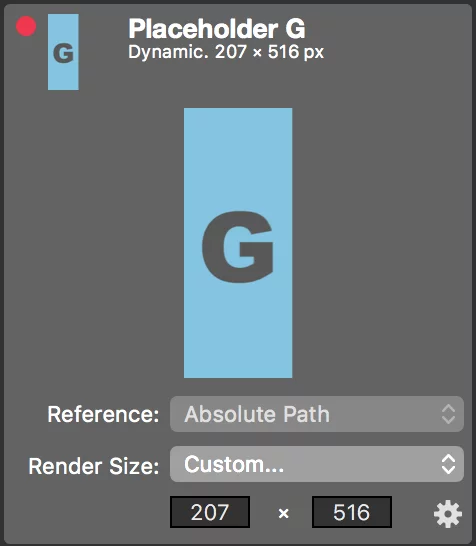Click the Render Size up-down arrows
Viewport: 476px width, 546px height.
tap(448, 464)
